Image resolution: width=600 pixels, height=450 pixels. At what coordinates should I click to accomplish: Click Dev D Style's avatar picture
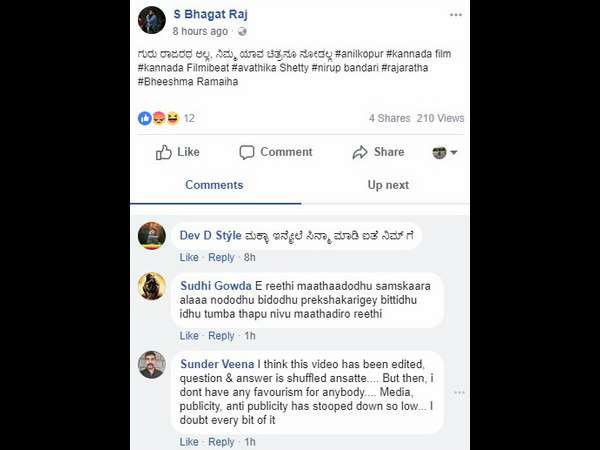point(152,236)
